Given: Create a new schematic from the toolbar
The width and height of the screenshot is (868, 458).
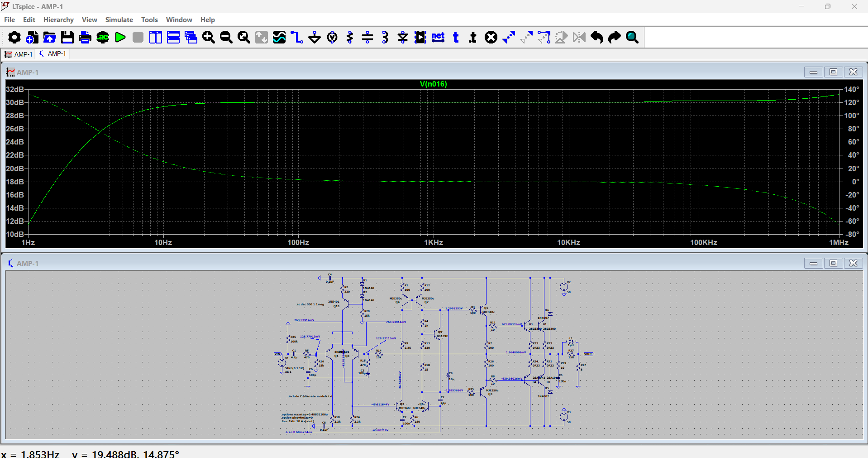Looking at the screenshot, I should 32,37.
